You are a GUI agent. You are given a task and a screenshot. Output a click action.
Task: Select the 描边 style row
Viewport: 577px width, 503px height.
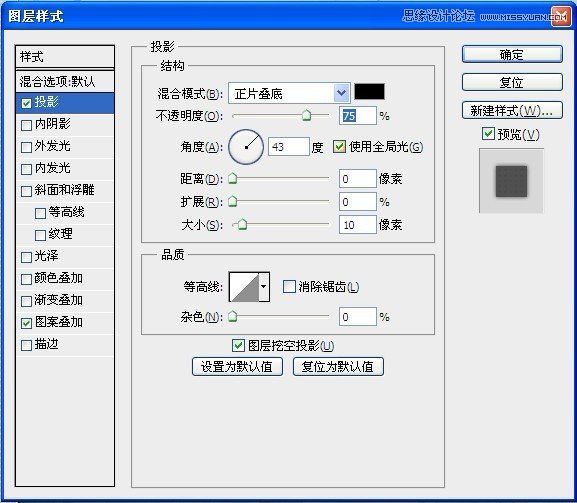(x=65, y=345)
